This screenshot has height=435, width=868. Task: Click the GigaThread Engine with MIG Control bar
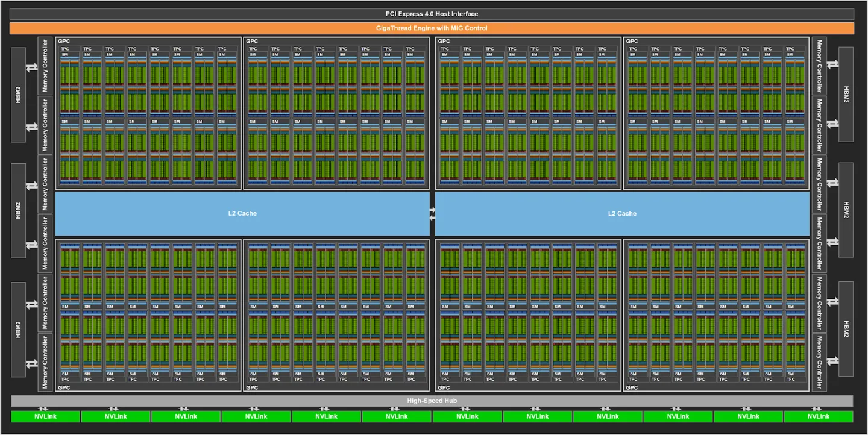pyautogui.click(x=432, y=28)
